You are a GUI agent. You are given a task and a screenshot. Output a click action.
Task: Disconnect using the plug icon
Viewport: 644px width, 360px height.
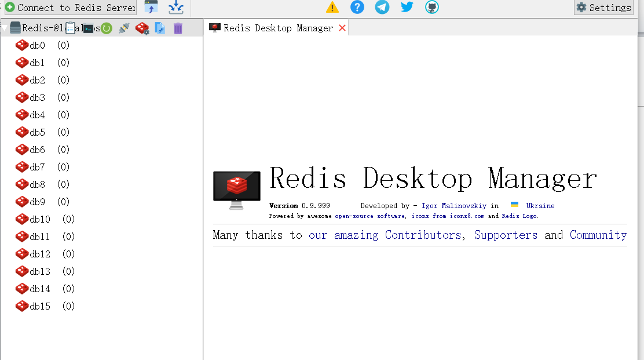pos(124,28)
